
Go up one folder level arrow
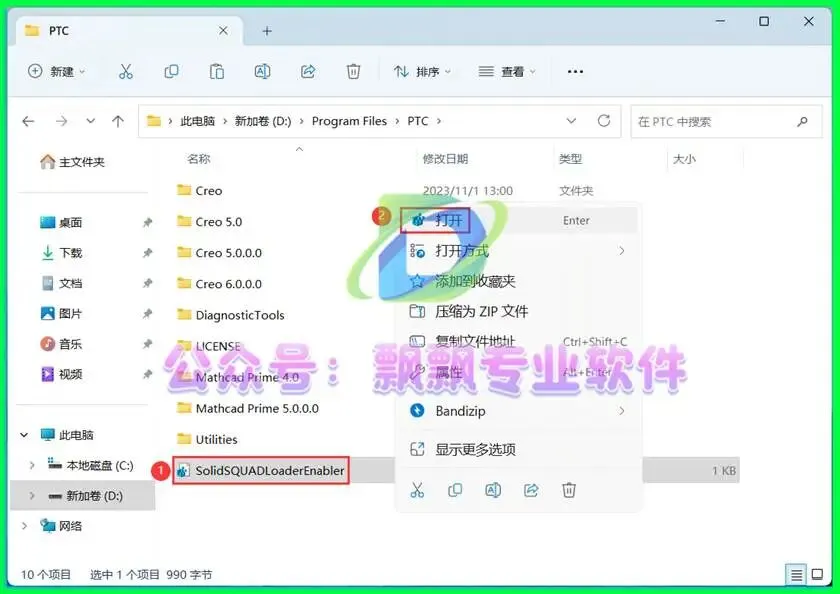pyautogui.click(x=118, y=122)
